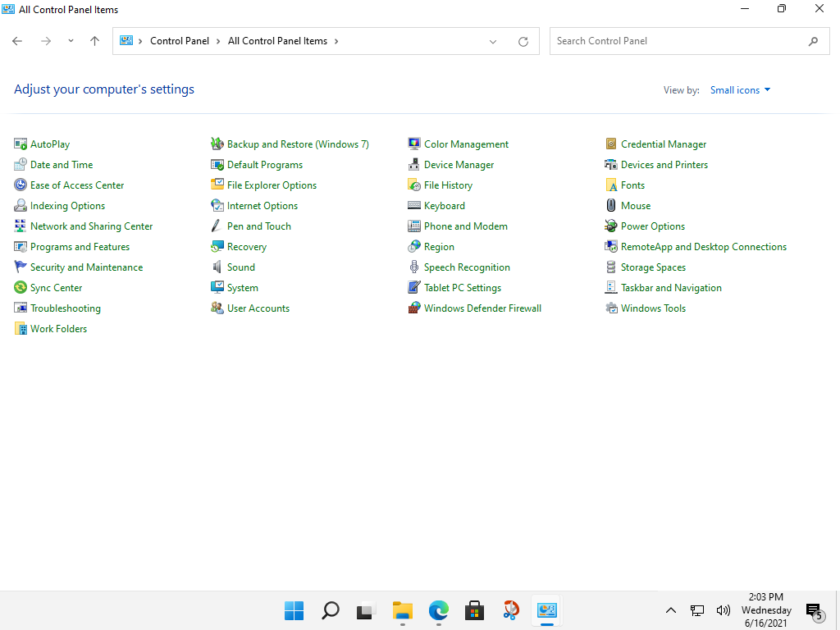Image resolution: width=840 pixels, height=630 pixels.
Task: Click the Security and Maintenance flag icon
Action: point(21,267)
